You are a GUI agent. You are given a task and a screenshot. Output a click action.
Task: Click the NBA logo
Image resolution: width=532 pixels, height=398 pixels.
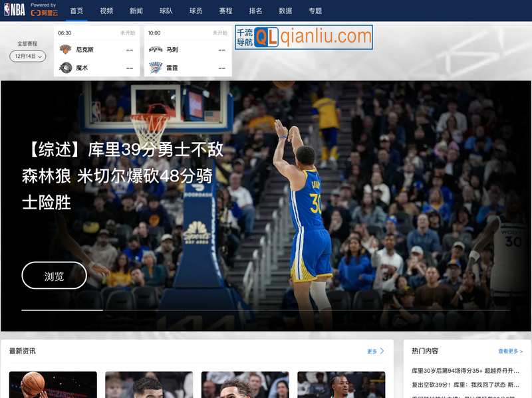click(13, 9)
